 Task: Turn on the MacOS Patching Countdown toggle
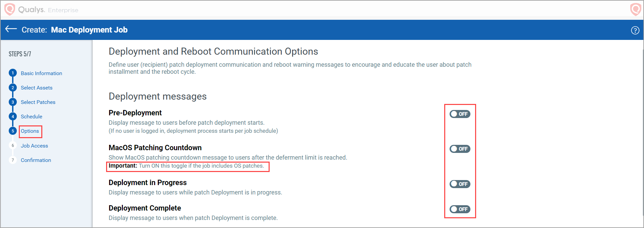pos(460,149)
